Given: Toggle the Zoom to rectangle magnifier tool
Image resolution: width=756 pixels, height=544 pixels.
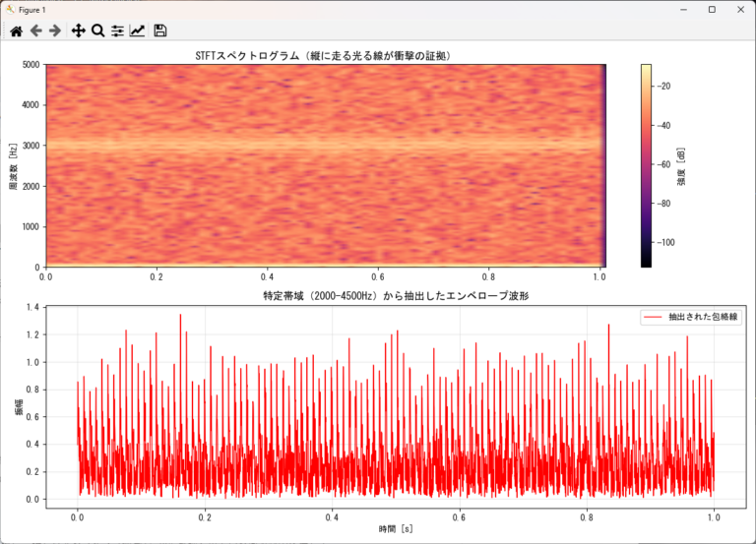Looking at the screenshot, I should coord(98,30).
